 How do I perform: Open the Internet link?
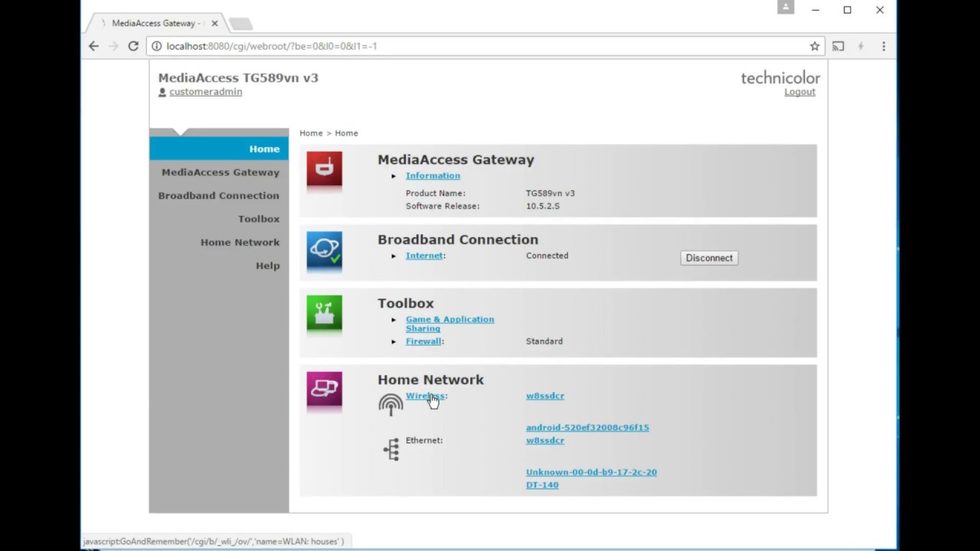424,256
